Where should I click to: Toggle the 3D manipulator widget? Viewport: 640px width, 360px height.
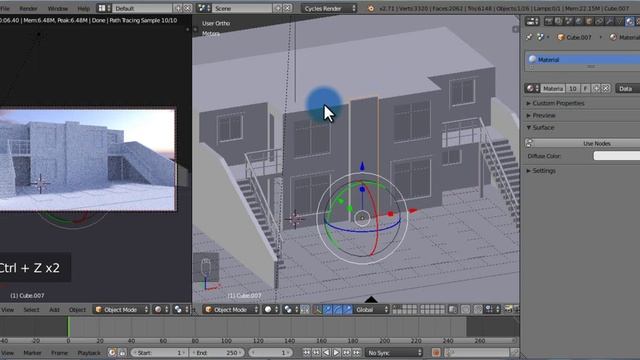click(x=317, y=309)
